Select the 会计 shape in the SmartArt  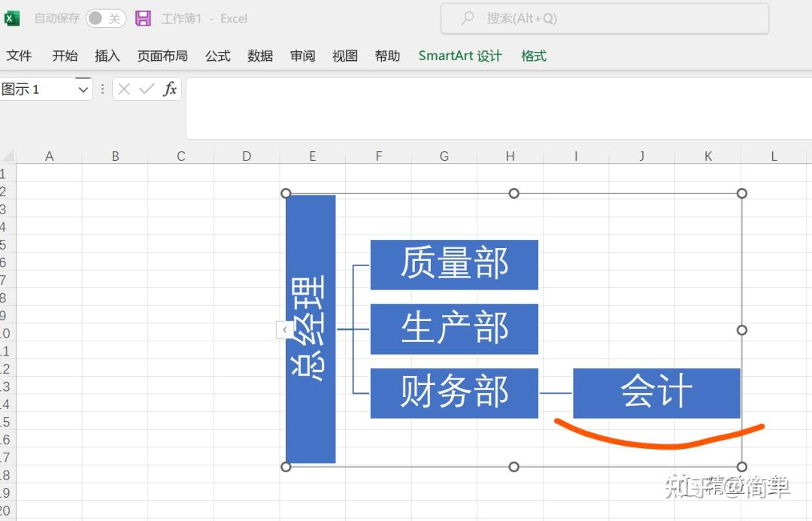[x=656, y=391]
